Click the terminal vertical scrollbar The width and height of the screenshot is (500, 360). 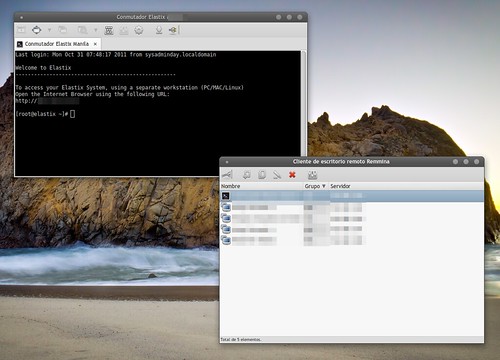(303, 113)
